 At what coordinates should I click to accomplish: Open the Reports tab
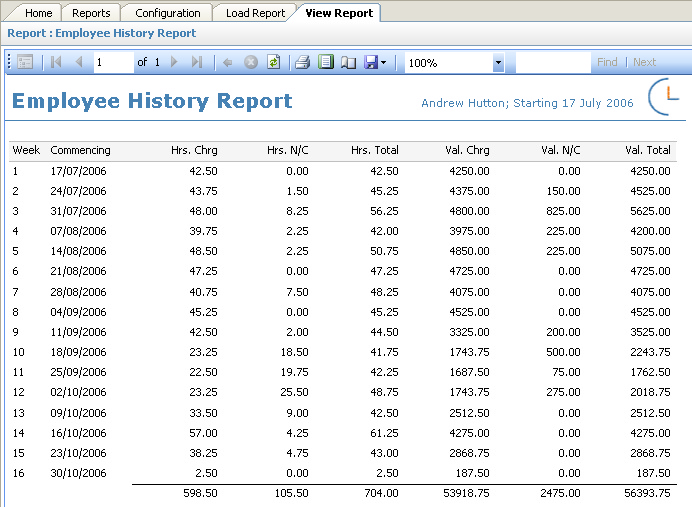(x=91, y=13)
